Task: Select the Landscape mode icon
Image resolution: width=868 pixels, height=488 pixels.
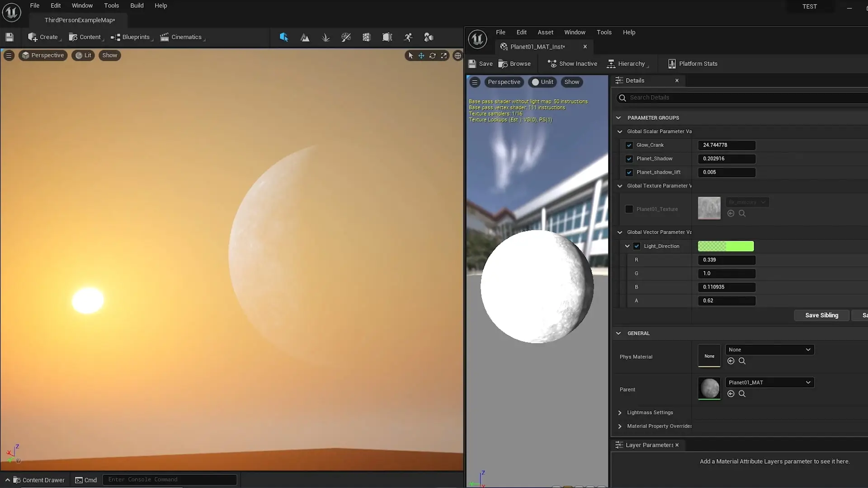Action: 305,38
